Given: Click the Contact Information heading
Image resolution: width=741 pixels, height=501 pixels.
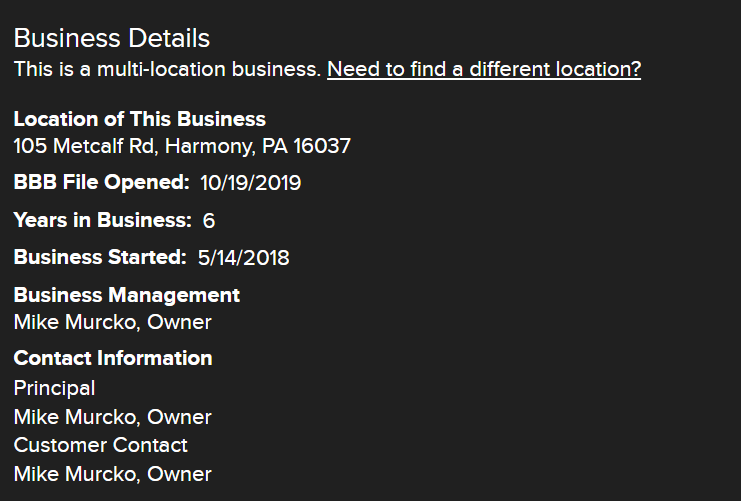Looking at the screenshot, I should pos(113,358).
